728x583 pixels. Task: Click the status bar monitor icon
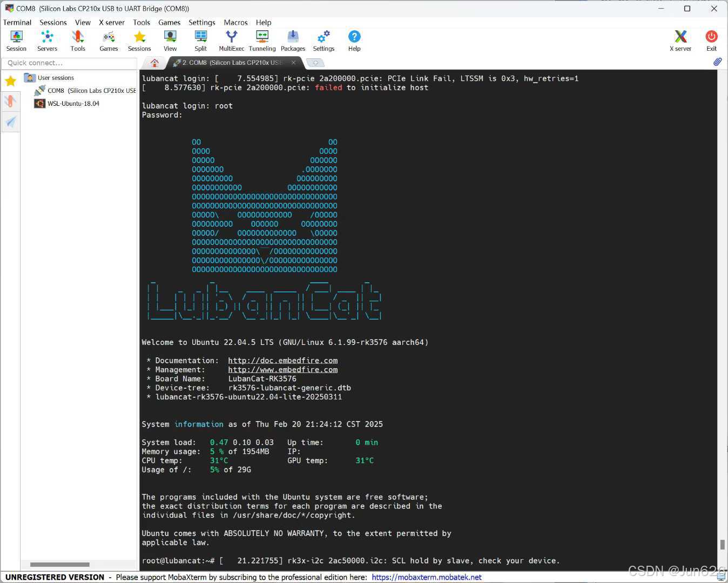click(721, 577)
